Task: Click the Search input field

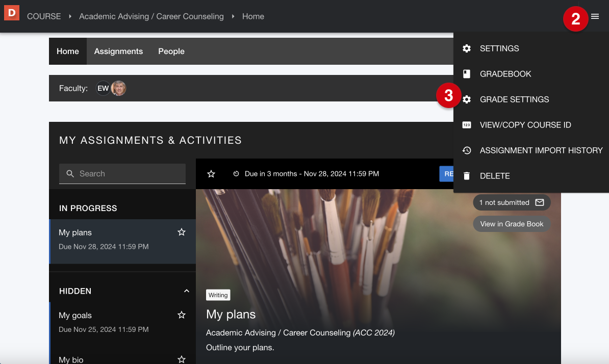Action: point(122,173)
